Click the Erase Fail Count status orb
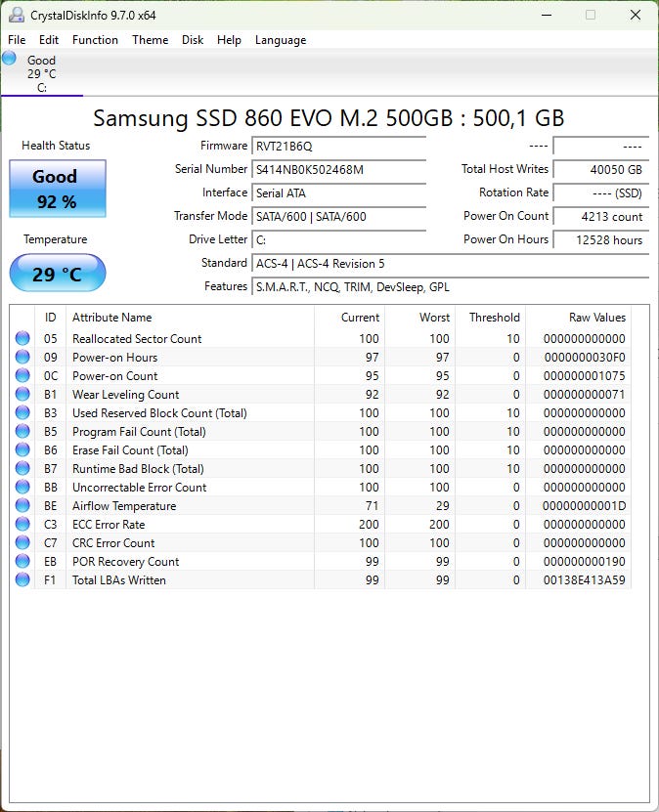 point(22,449)
